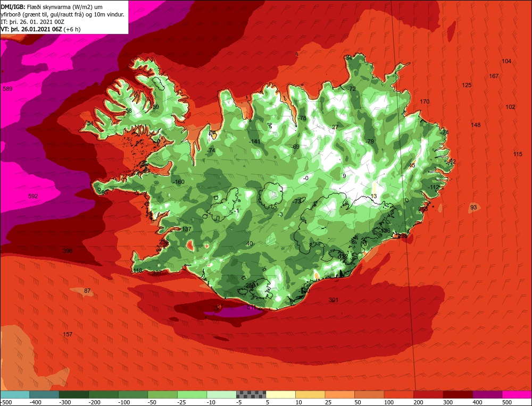Image resolution: width=532 pixels, height=406 pixels.
Task: Pick the -200 to -100 green legend swatch
Action: [104, 394]
